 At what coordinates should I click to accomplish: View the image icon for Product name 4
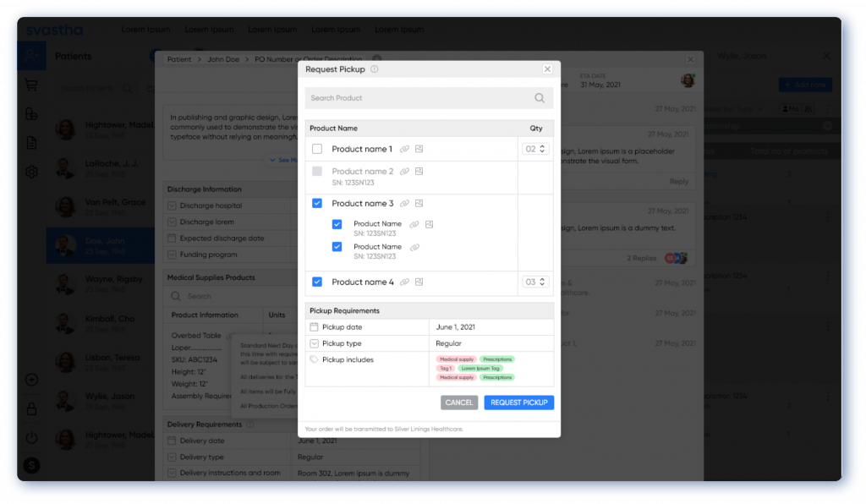pos(419,282)
